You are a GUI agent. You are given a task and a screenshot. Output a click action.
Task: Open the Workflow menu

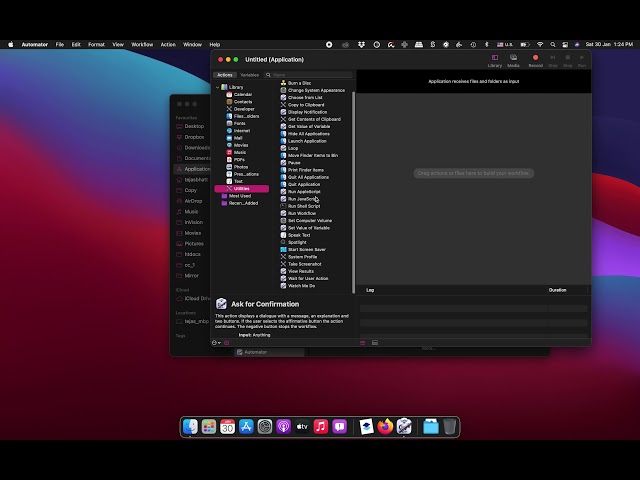[x=142, y=44]
